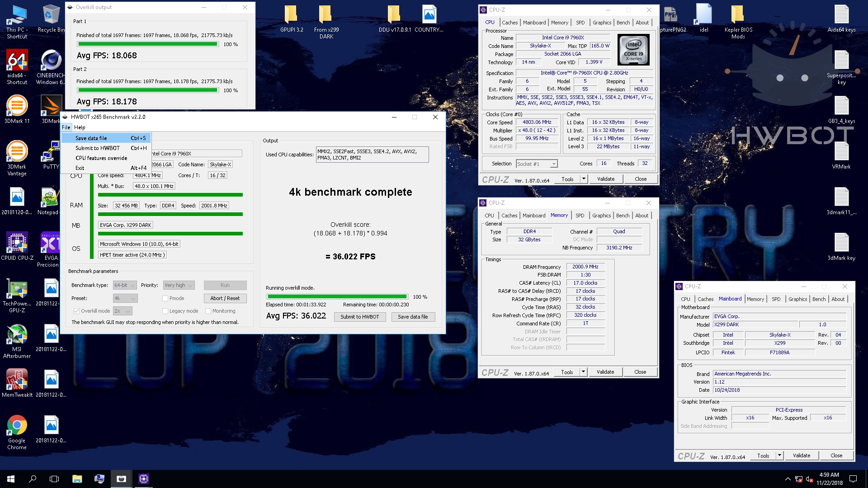Click the Part 2 progress bar
Screen dimensions: 868x488
(148, 90)
